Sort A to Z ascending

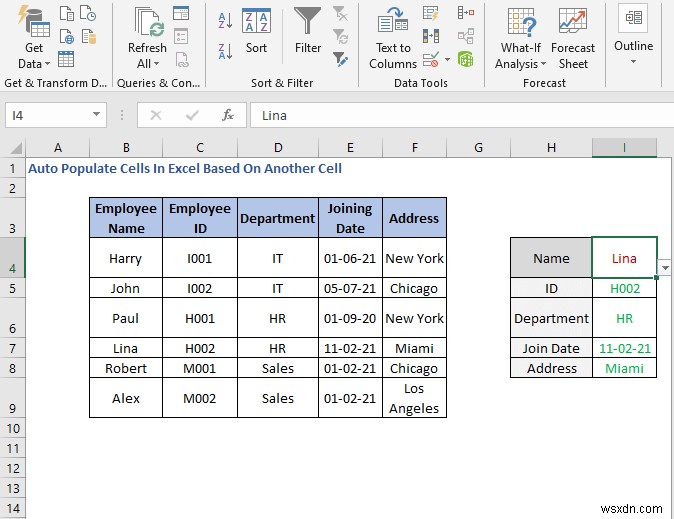pyautogui.click(x=225, y=20)
